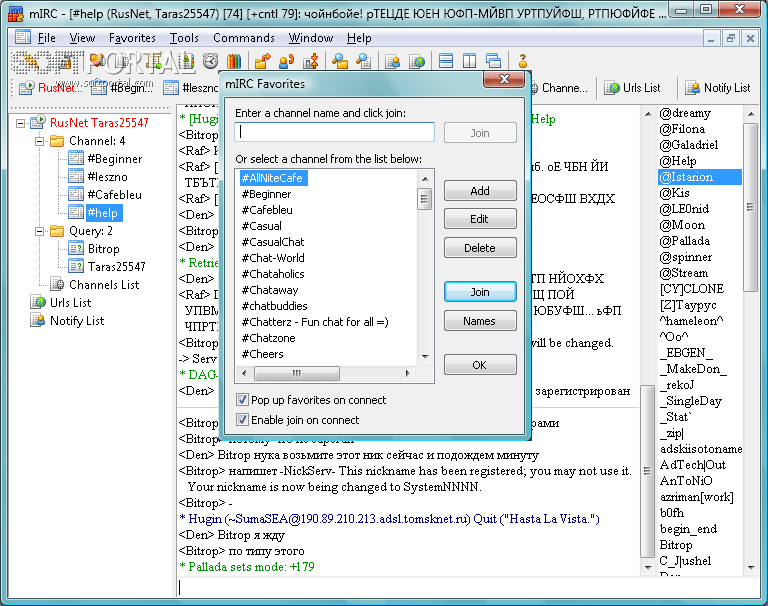The image size is (768, 606).
Task: Select #Chatzone in the favorites list
Action: 268,338
